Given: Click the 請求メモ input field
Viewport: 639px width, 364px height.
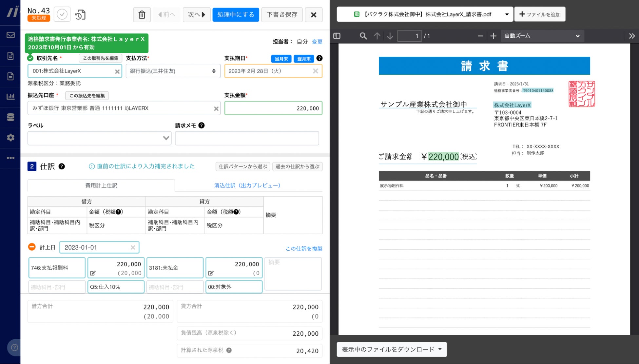Looking at the screenshot, I should coord(247,138).
